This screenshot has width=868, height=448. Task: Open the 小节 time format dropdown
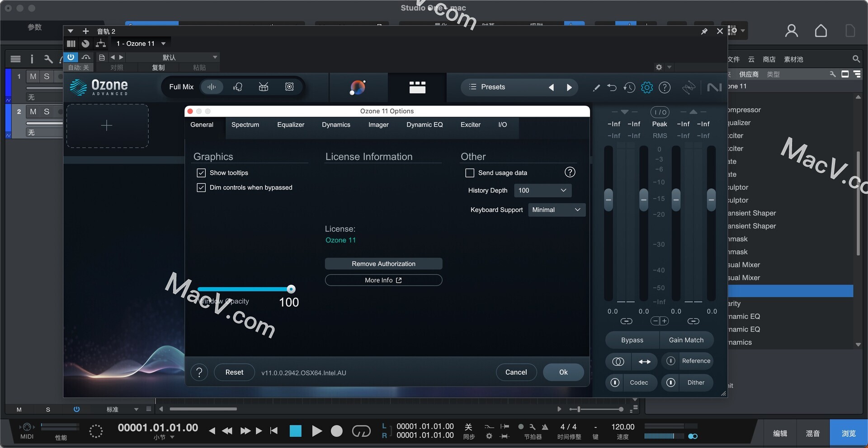[x=164, y=437]
